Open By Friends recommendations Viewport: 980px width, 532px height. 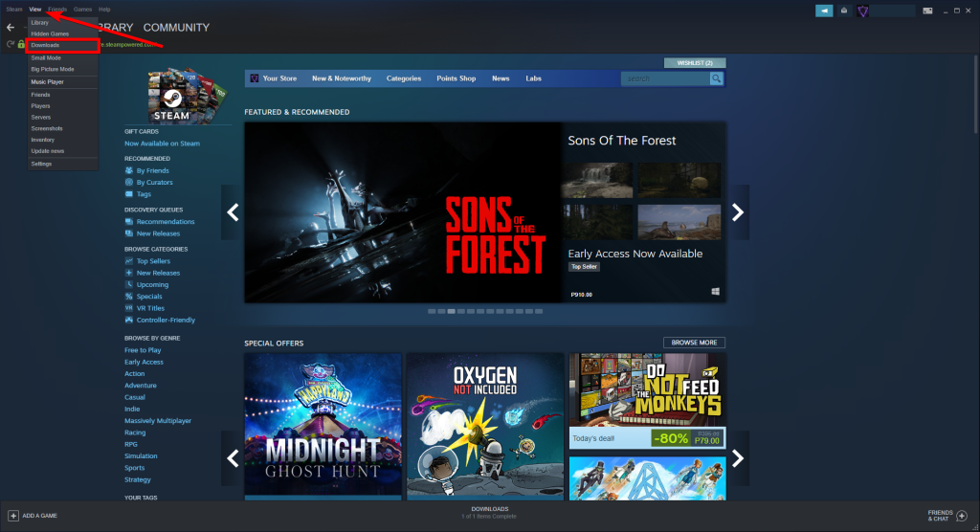(152, 170)
